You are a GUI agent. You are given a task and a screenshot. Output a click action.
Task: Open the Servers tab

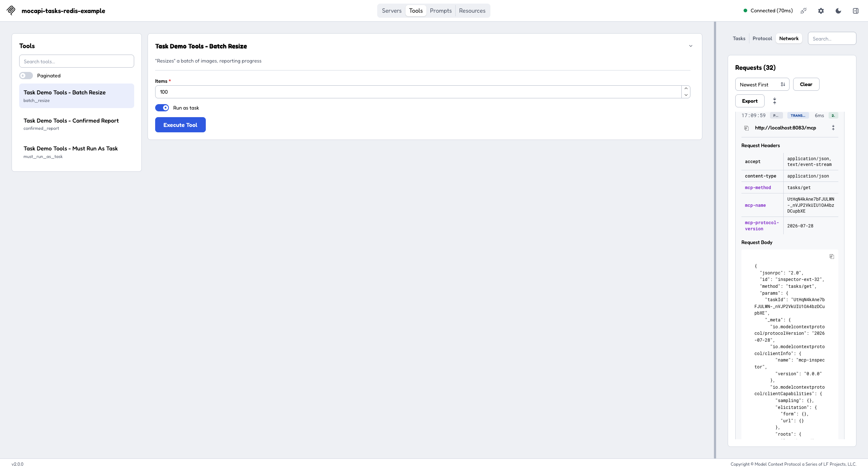(392, 11)
